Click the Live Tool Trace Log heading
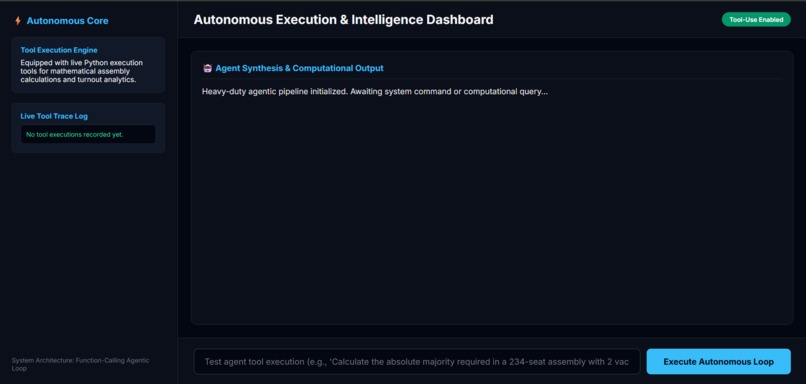Screen dimensions: 806x384 [54, 116]
